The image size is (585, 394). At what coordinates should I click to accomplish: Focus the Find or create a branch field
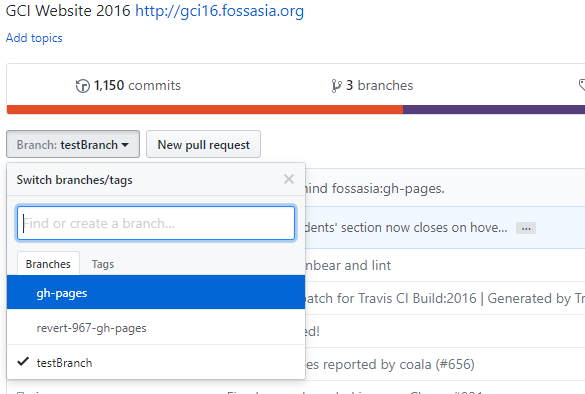pyautogui.click(x=156, y=223)
